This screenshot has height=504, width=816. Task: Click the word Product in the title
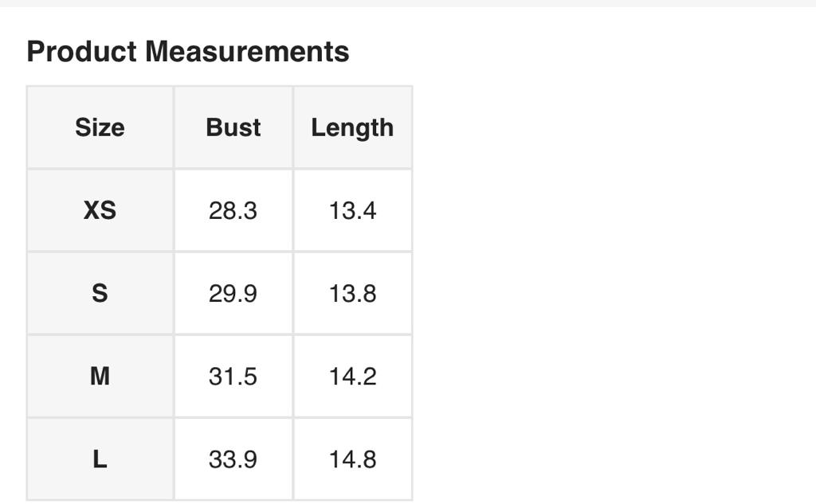(x=81, y=52)
